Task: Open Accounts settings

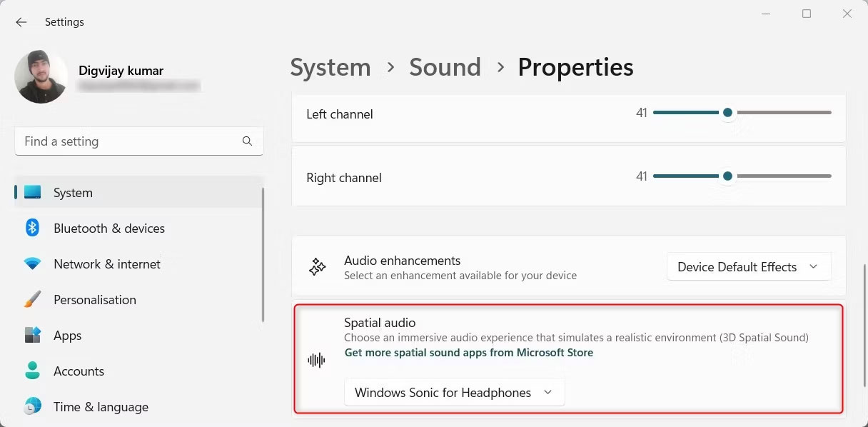Action: (32, 371)
